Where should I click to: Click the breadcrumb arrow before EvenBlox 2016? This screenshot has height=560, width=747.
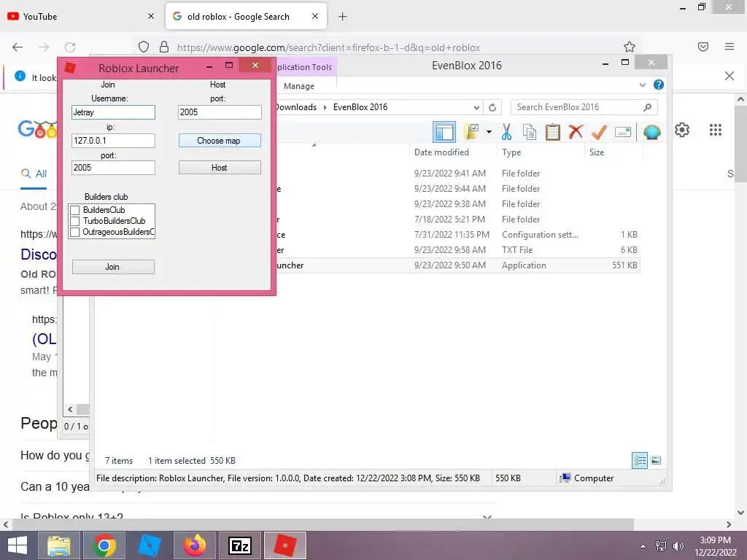[325, 107]
